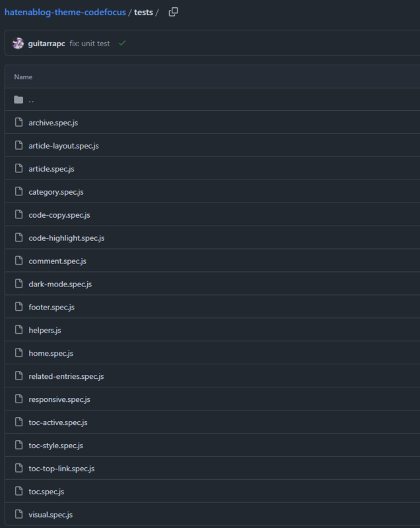Click the file icon beside helpers.js
The image size is (420, 528).
point(19,329)
